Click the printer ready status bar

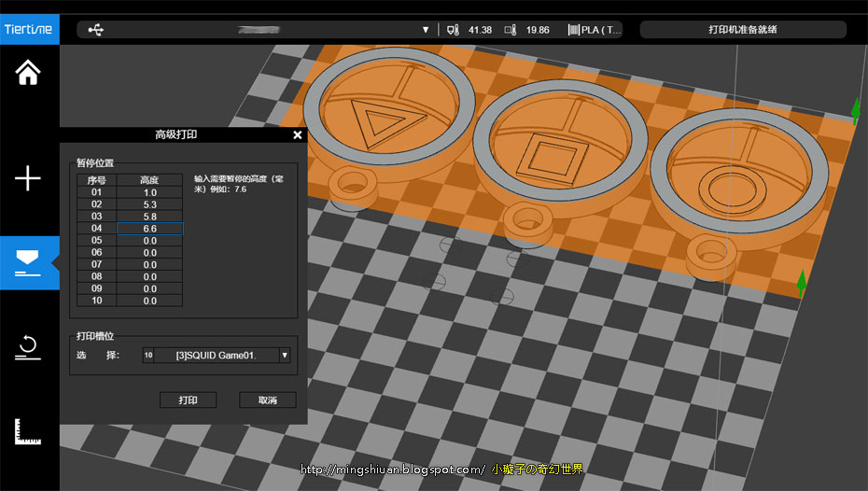pos(743,30)
